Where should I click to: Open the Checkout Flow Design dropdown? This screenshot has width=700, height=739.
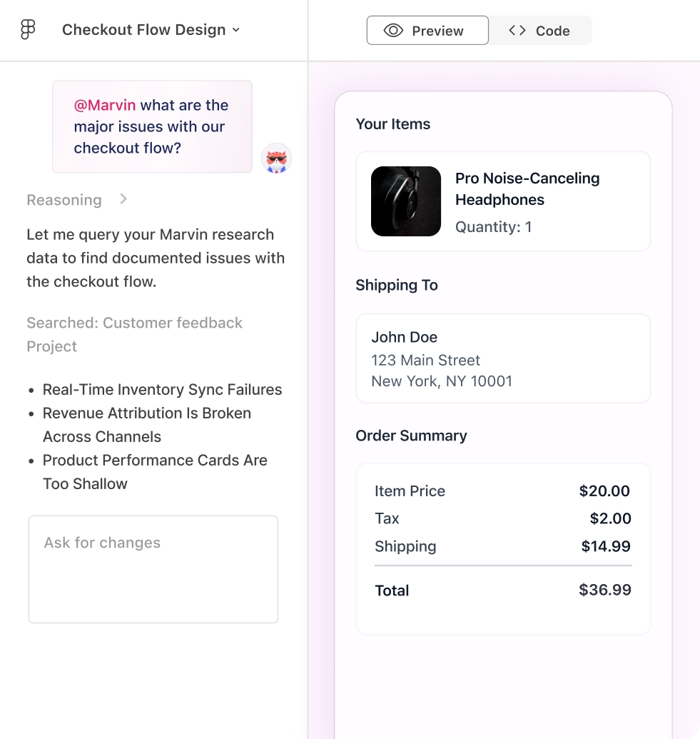[x=151, y=30]
